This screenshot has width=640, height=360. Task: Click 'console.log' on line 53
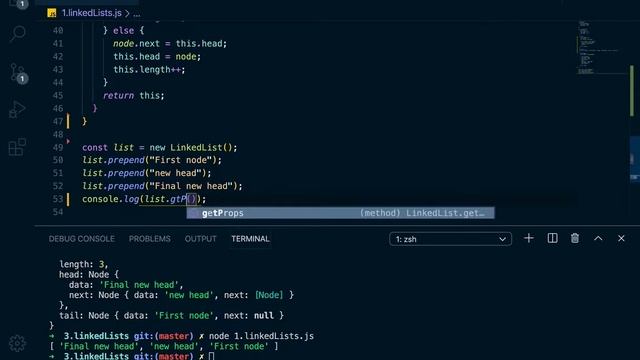[110, 199]
